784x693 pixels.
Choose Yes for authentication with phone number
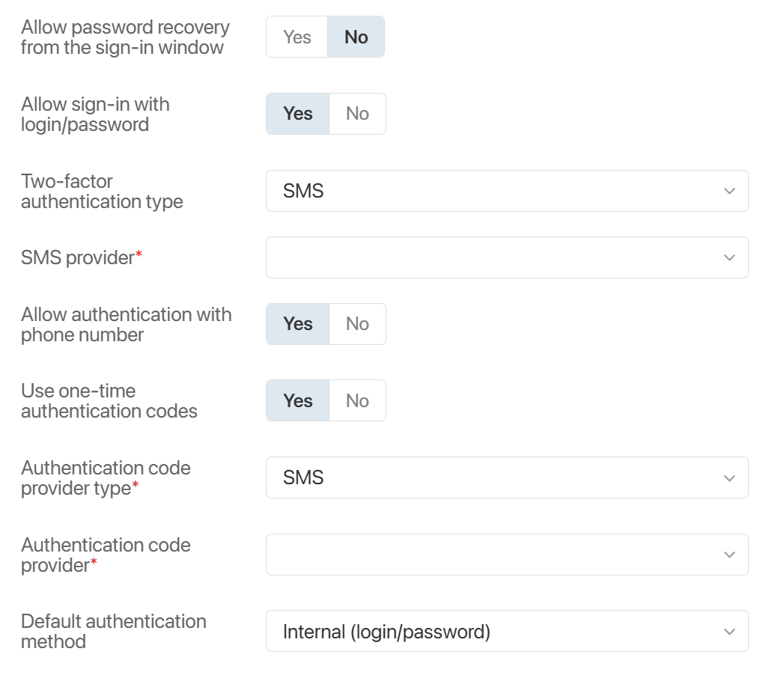click(298, 324)
